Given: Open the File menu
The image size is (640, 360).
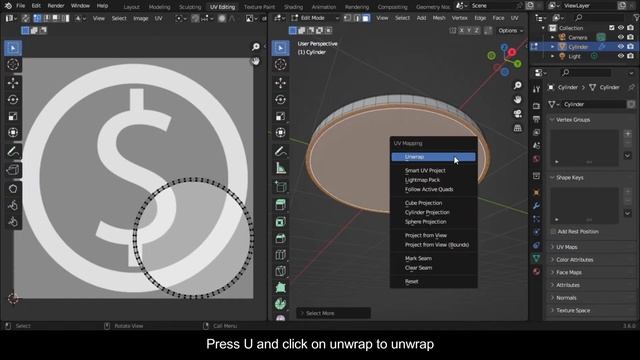Looking at the screenshot, I should [x=20, y=6].
